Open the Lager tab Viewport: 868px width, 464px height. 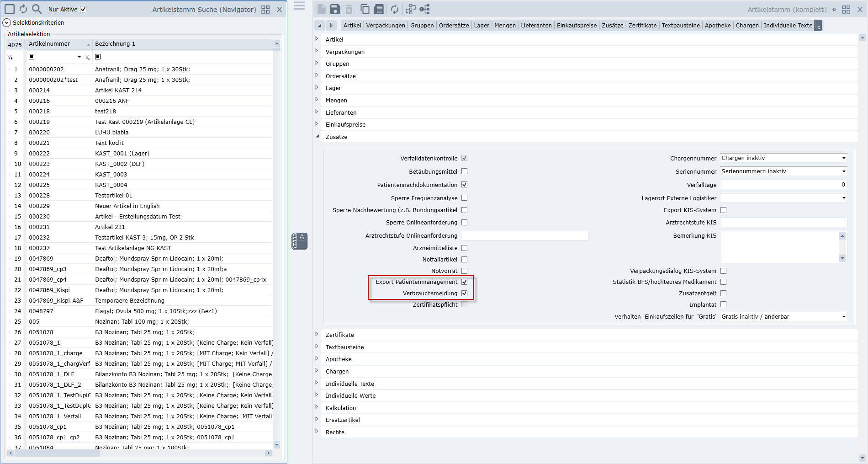pos(482,26)
